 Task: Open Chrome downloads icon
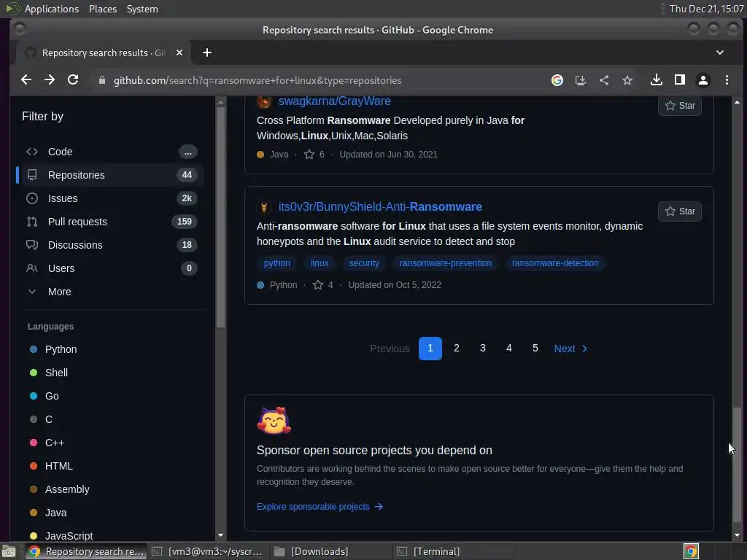[x=656, y=80]
